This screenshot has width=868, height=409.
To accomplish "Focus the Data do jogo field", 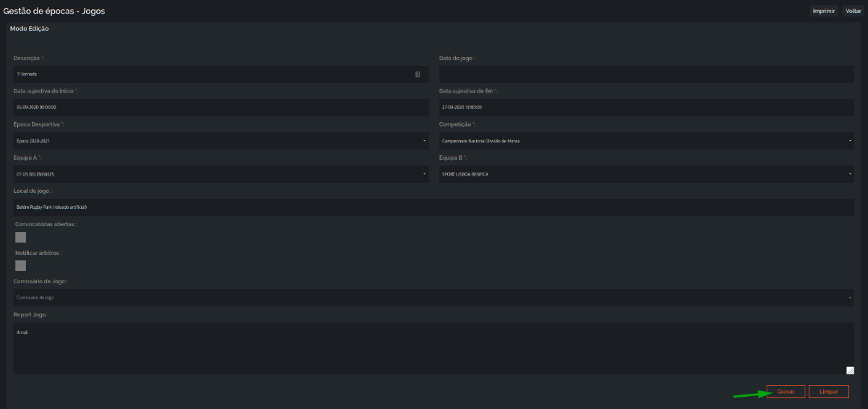I will [646, 74].
